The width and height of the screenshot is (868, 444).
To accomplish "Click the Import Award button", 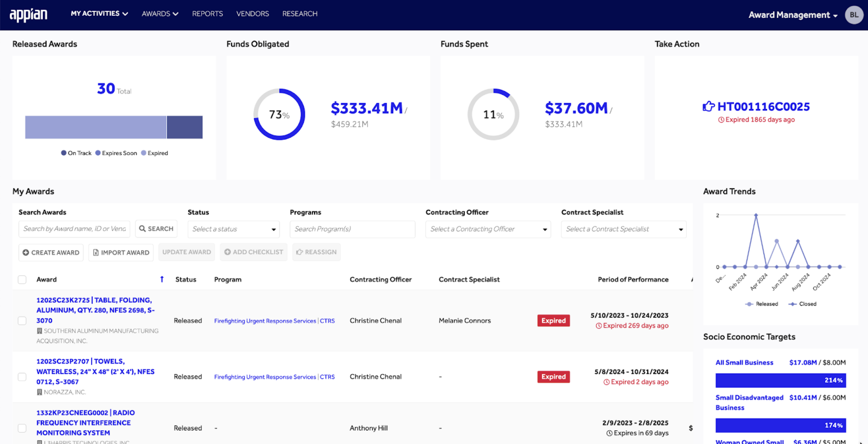I will 121,252.
